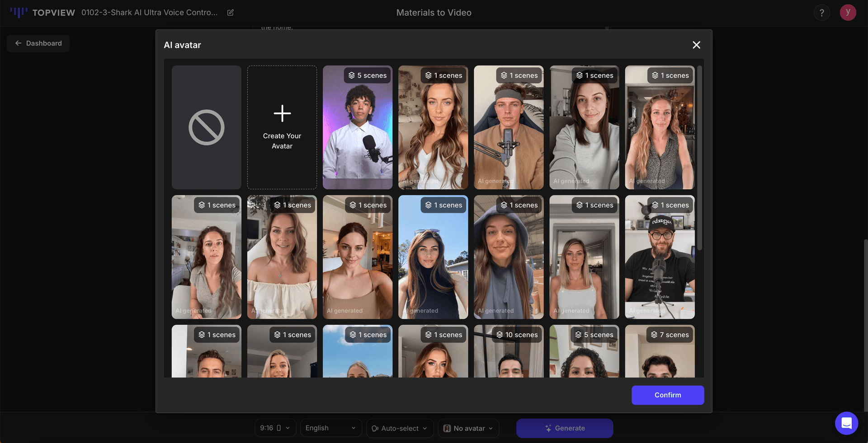Image resolution: width=868 pixels, height=443 pixels.
Task: Expand the 9:16 aspect ratio dropdown
Action: (x=275, y=428)
